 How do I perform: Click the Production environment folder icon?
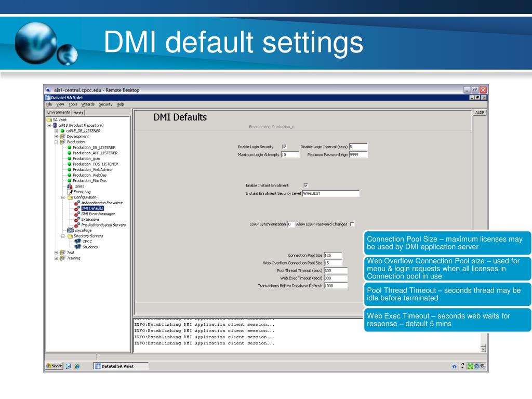pos(63,142)
